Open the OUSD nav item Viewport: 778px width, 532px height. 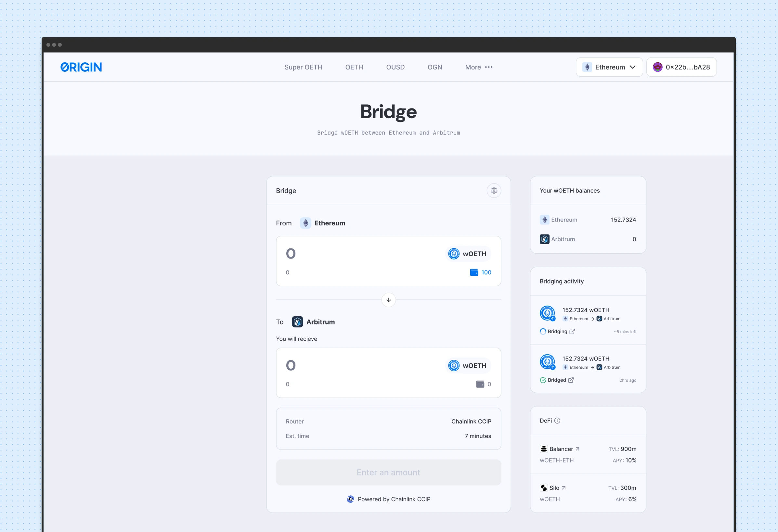pos(395,67)
